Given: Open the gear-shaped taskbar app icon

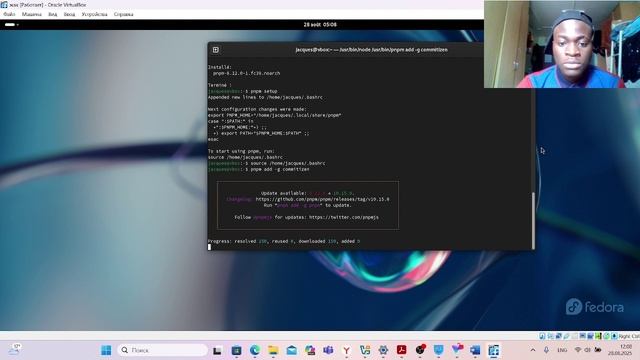Looking at the screenshot, I should [x=383, y=350].
